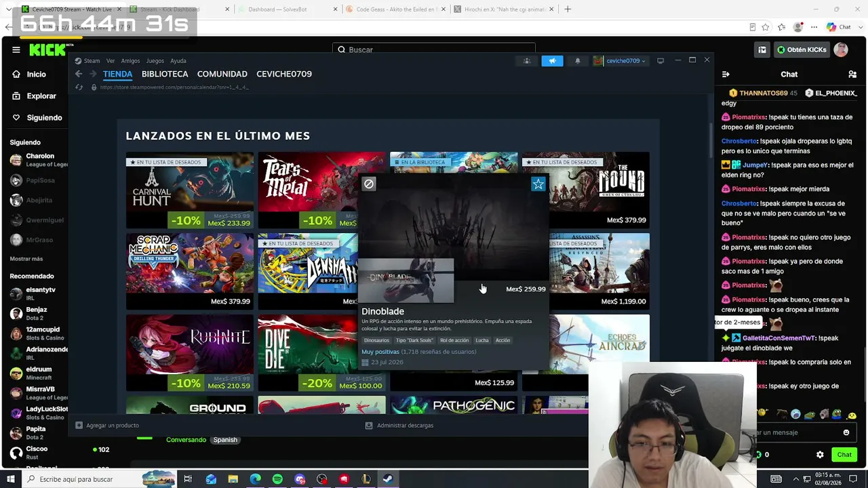Viewport: 868px width, 488px height.
Task: Open the Ver menu in Steam
Action: click(111, 61)
